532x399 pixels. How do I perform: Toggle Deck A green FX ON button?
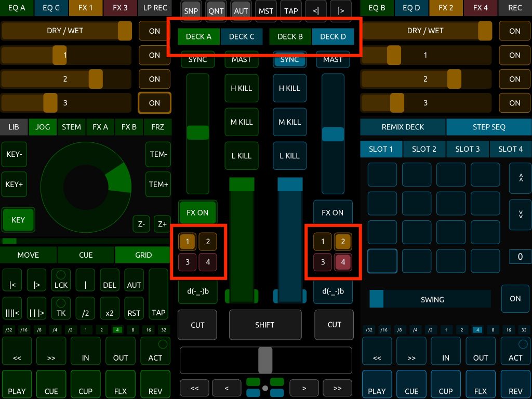point(197,212)
